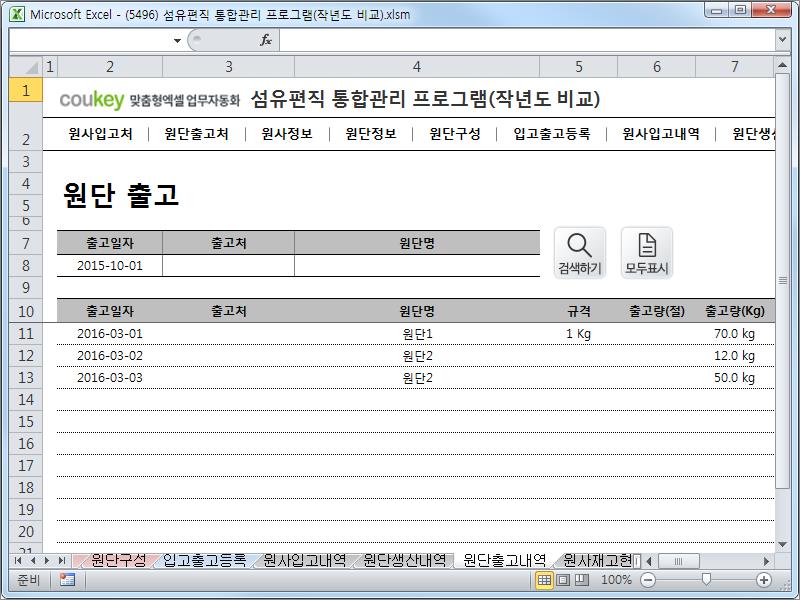
Task: Click the 출고량(절) column heading
Action: [657, 311]
